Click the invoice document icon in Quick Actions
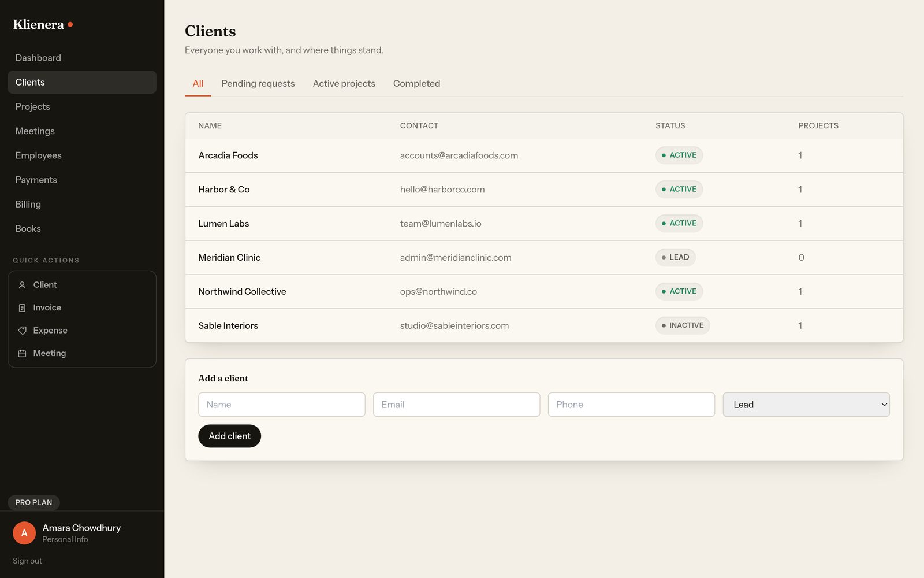Screen dimensions: 924x578 click(x=22, y=308)
